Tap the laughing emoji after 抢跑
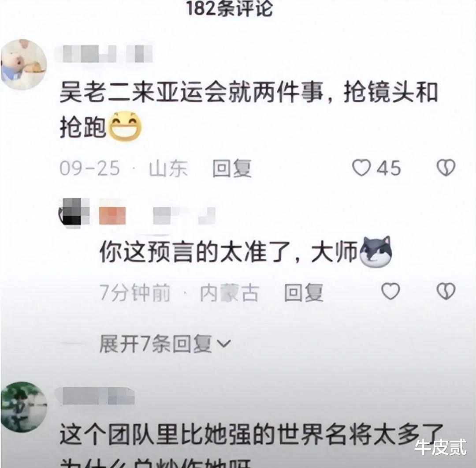Image resolution: width=476 pixels, height=468 pixels. click(125, 127)
